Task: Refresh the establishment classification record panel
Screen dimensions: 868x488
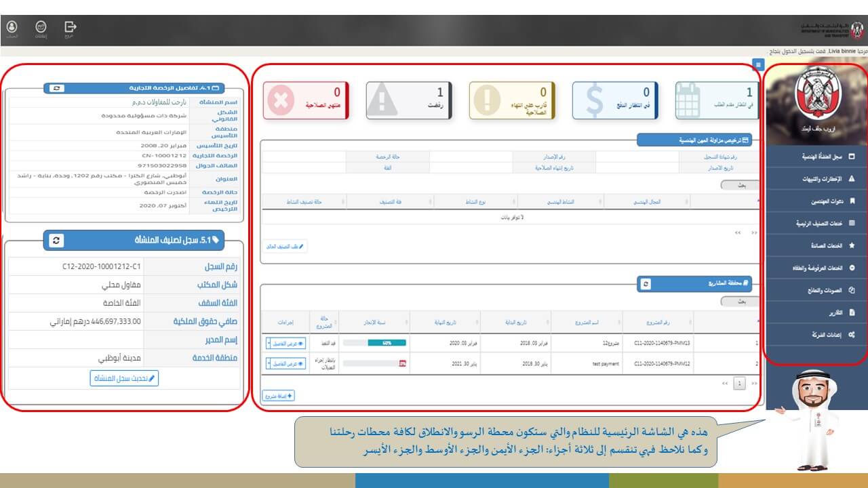Action: pyautogui.click(x=56, y=241)
